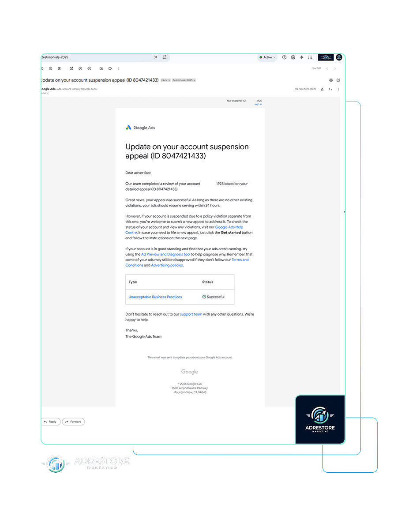Click the Successful status cell
The height and width of the screenshot is (527, 420).
point(214,297)
